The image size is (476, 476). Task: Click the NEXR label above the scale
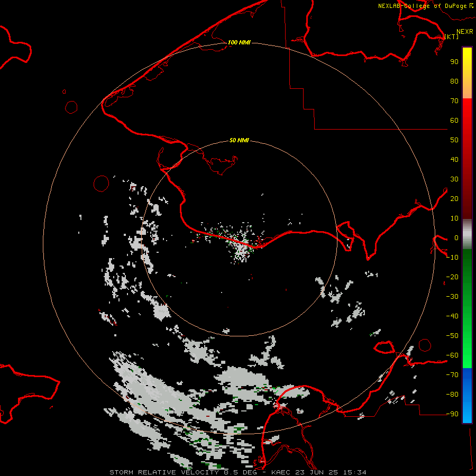pos(465,32)
